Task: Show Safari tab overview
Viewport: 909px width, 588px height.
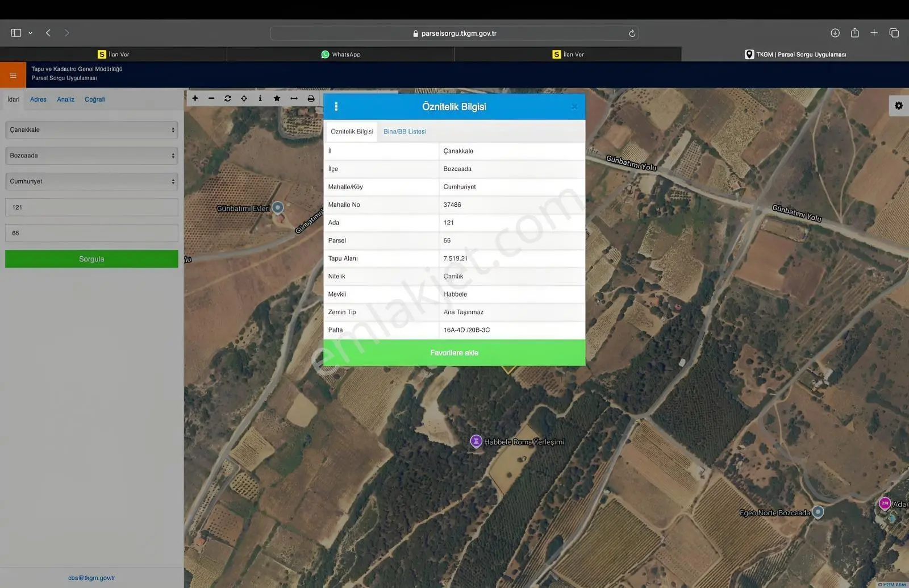Action: (894, 33)
